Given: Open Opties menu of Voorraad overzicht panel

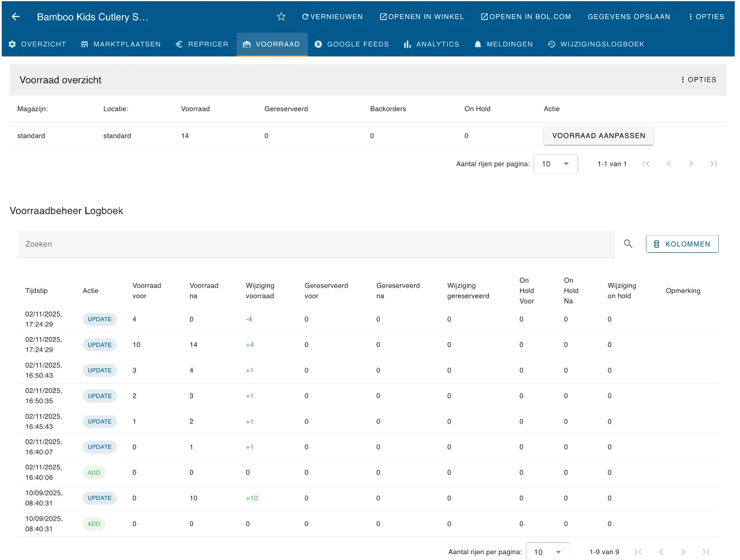Looking at the screenshot, I should (698, 79).
